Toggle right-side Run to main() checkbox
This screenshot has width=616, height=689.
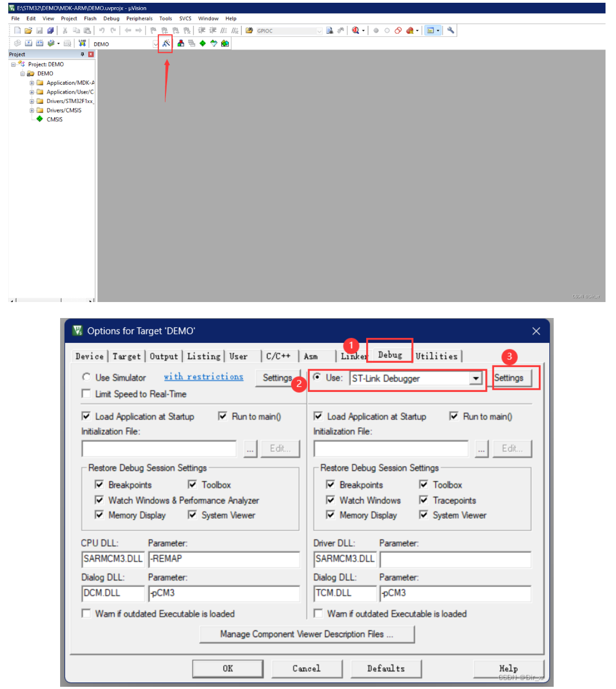(453, 416)
